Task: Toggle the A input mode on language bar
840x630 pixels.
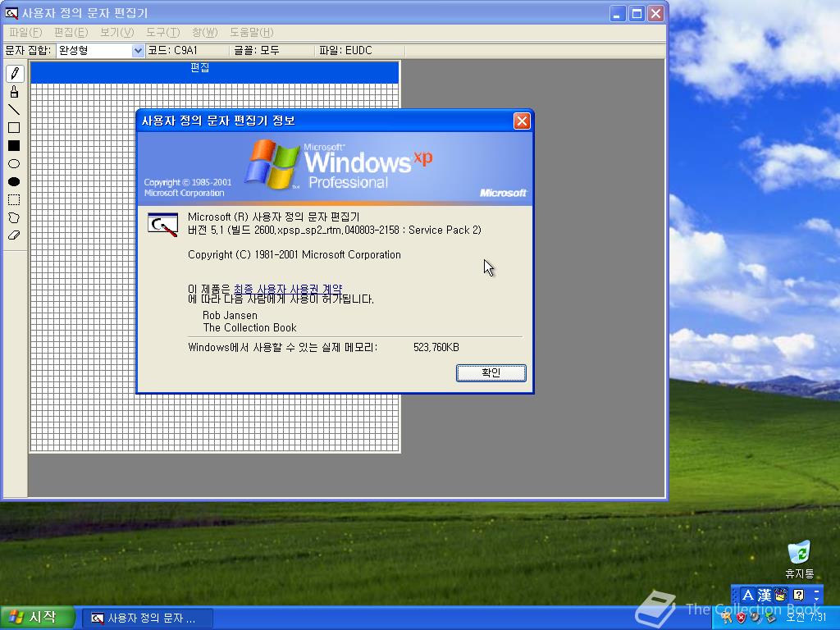Action: pos(748,596)
